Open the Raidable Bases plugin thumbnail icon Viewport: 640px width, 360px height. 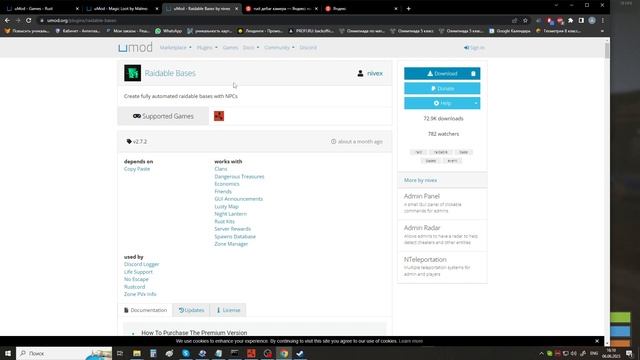(132, 73)
